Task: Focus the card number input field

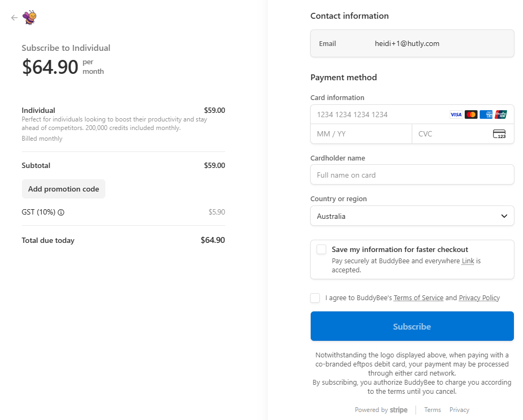Action: pyautogui.click(x=380, y=114)
